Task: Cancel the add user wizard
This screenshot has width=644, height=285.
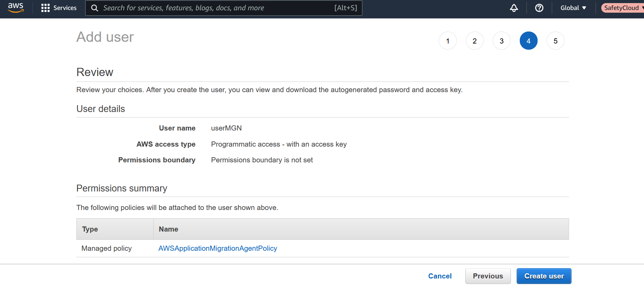Action: [440, 276]
